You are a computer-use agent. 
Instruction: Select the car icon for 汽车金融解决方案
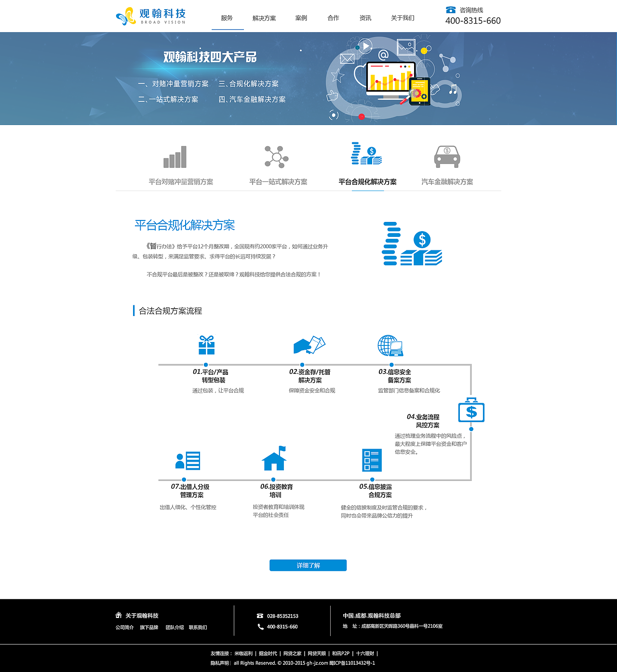click(447, 157)
